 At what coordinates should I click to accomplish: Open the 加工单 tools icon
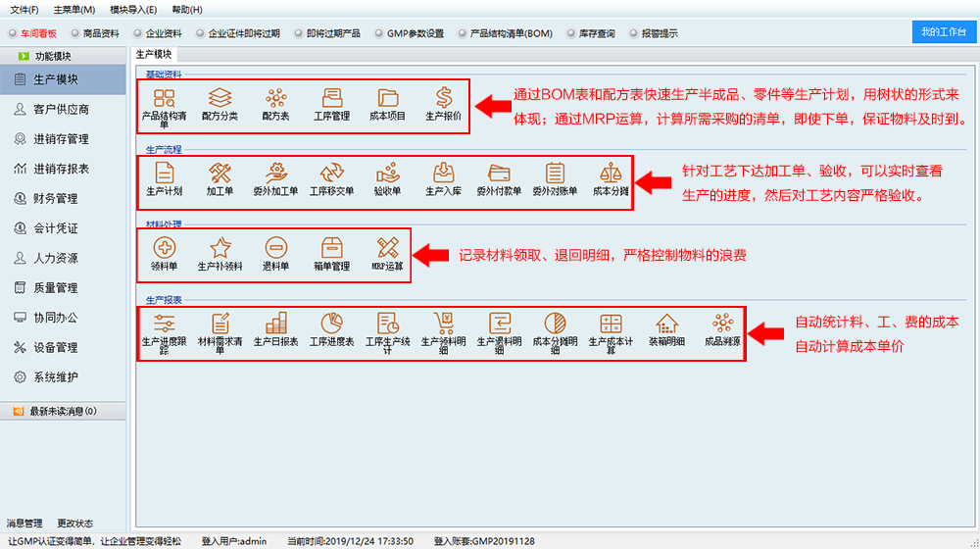[220, 173]
